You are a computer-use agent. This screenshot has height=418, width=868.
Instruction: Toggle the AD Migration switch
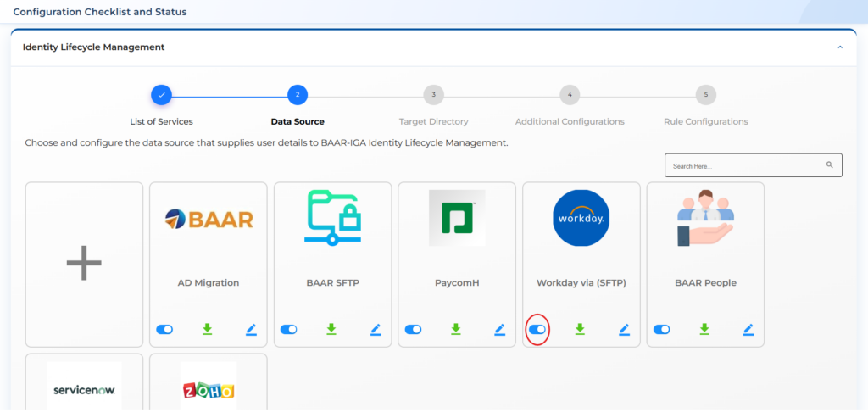point(164,330)
